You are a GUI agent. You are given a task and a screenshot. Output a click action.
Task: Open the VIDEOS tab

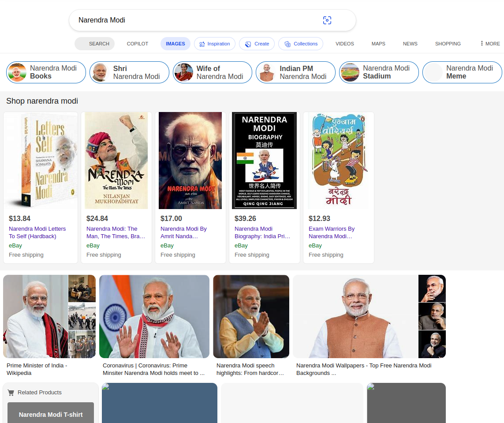[344, 44]
